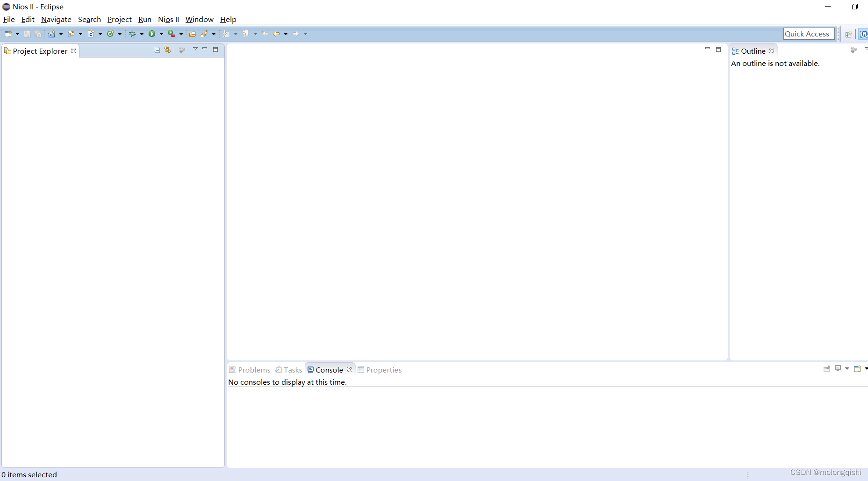Screen dimensions: 868x481
Task: Click the Save All toolbar icon
Action: tap(38, 34)
